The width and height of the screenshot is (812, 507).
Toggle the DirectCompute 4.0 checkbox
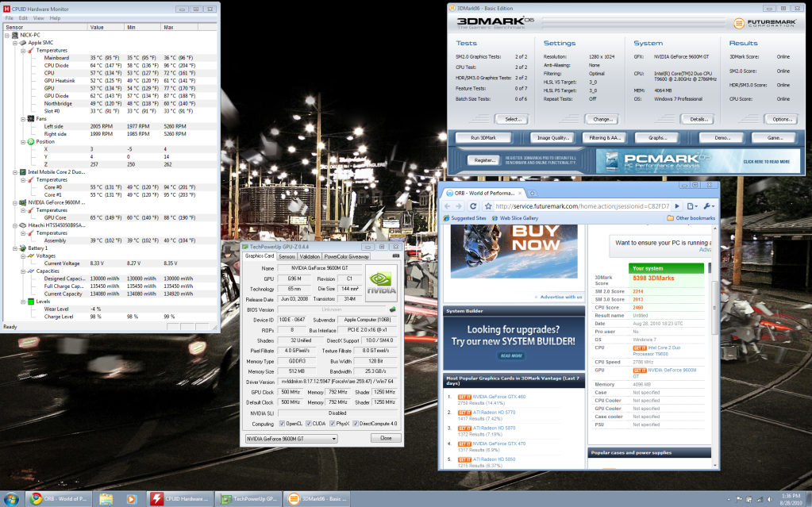pyautogui.click(x=356, y=424)
